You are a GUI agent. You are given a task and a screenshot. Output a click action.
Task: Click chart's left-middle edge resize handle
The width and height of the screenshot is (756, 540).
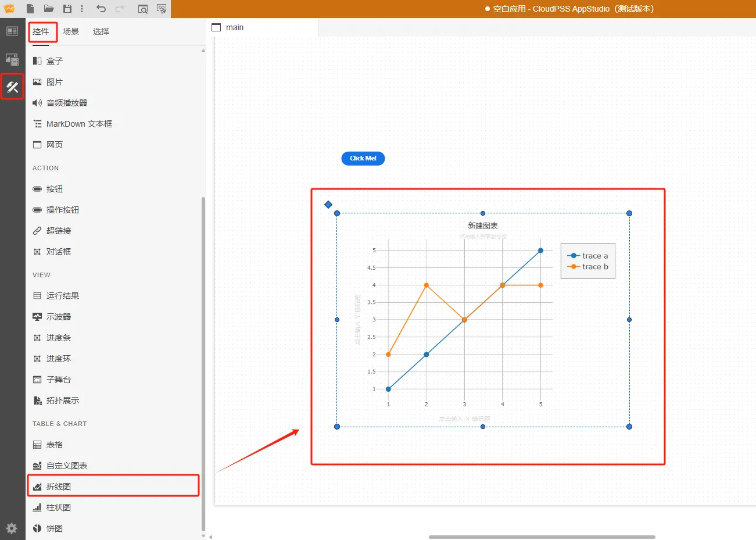[x=337, y=320]
